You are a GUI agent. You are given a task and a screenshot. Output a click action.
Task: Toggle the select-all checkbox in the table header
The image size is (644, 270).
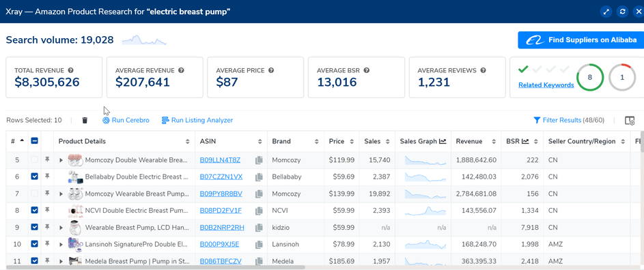pos(35,141)
